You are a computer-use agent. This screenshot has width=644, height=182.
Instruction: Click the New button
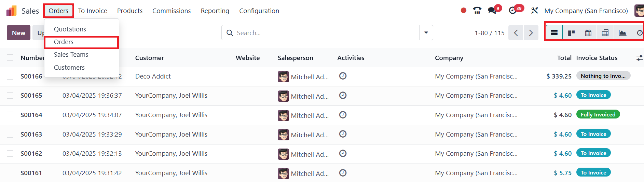click(18, 33)
